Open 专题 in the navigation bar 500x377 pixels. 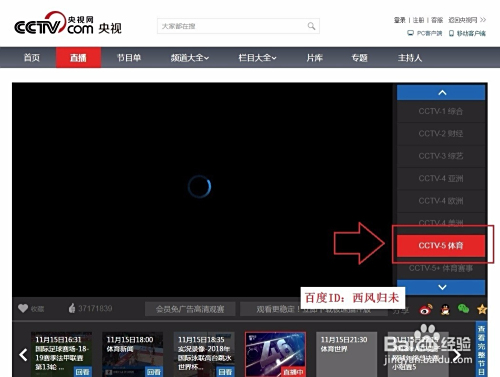(x=359, y=58)
